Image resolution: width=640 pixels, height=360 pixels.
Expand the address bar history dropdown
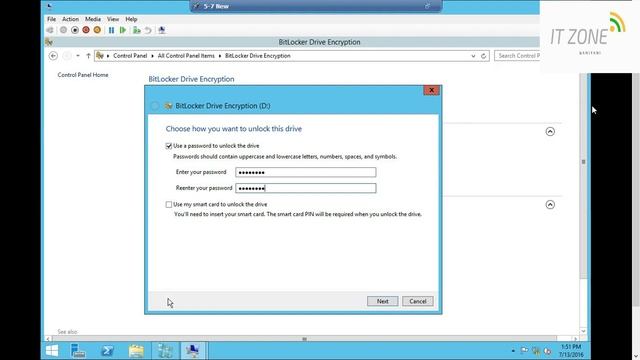[x=473, y=56]
